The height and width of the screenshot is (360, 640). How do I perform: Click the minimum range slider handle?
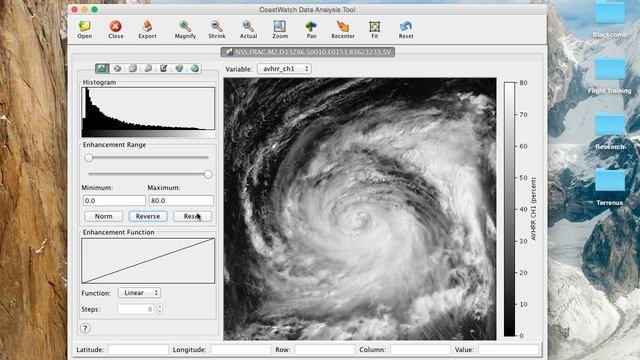(x=89, y=158)
